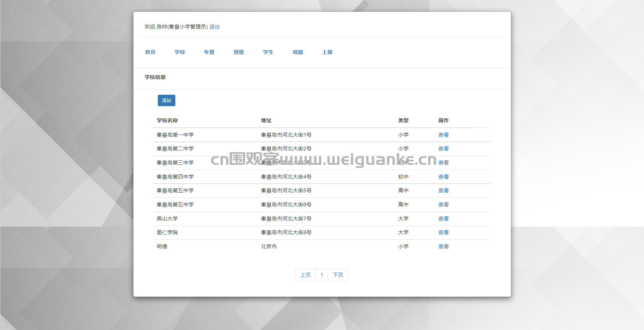
Task: Open the 年级 navigation item
Action: point(209,52)
